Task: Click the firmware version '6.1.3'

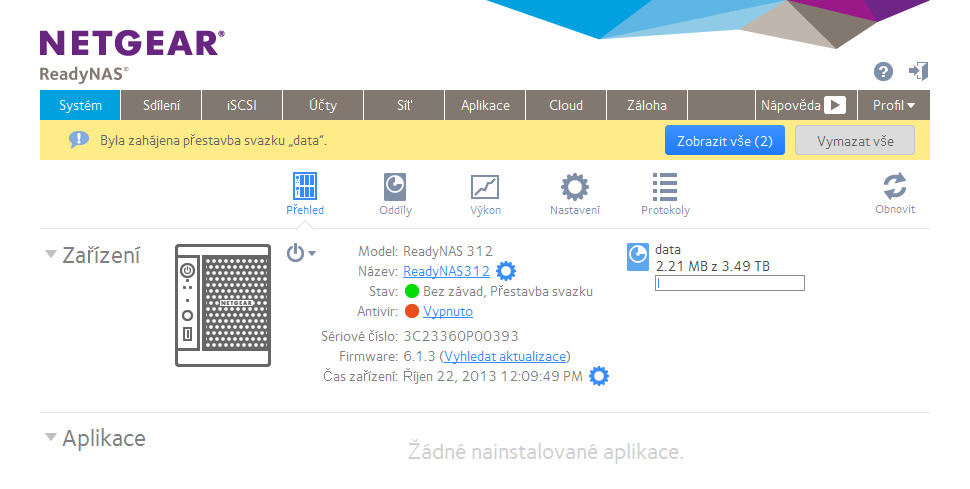Action: pyautogui.click(x=419, y=356)
